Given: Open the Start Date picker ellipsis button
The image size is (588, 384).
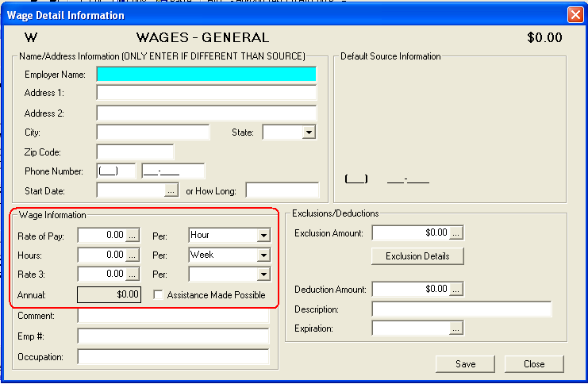Looking at the screenshot, I should point(171,190).
